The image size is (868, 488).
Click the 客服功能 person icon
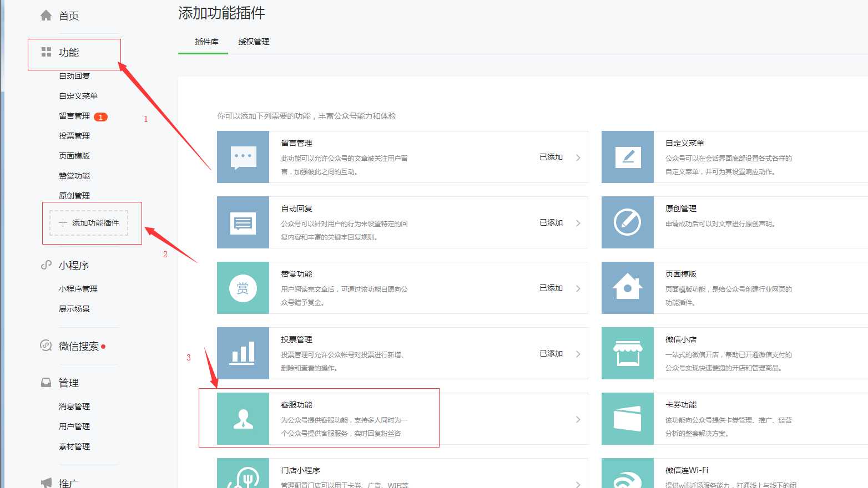click(243, 419)
